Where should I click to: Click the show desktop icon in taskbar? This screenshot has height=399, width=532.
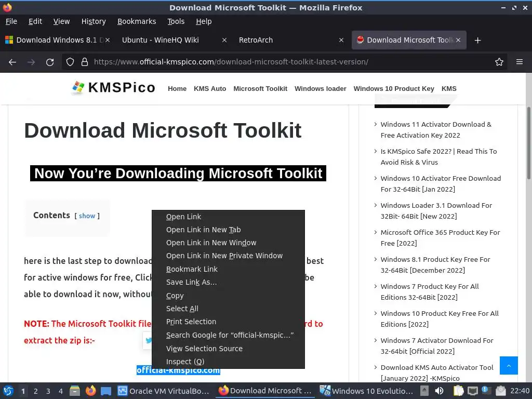106,391
